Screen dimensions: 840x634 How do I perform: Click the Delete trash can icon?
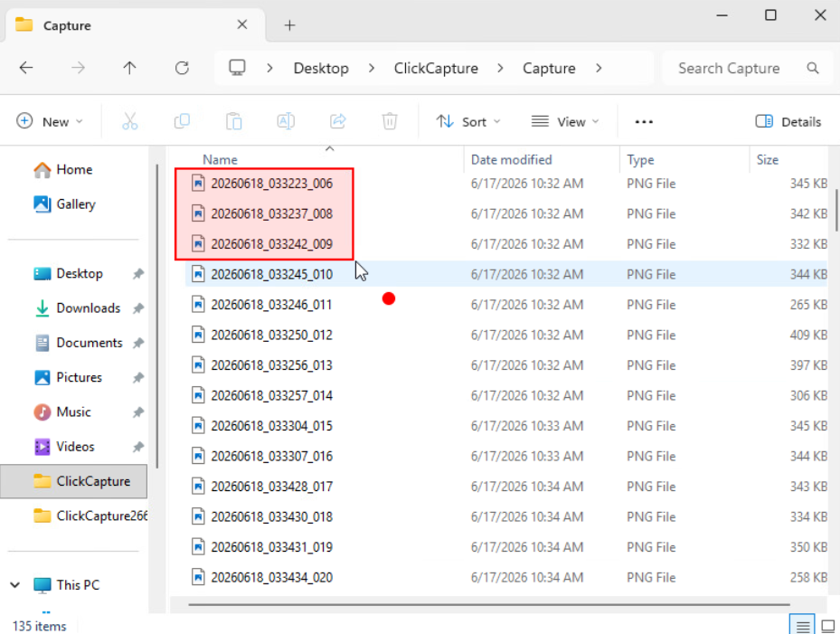pos(390,122)
